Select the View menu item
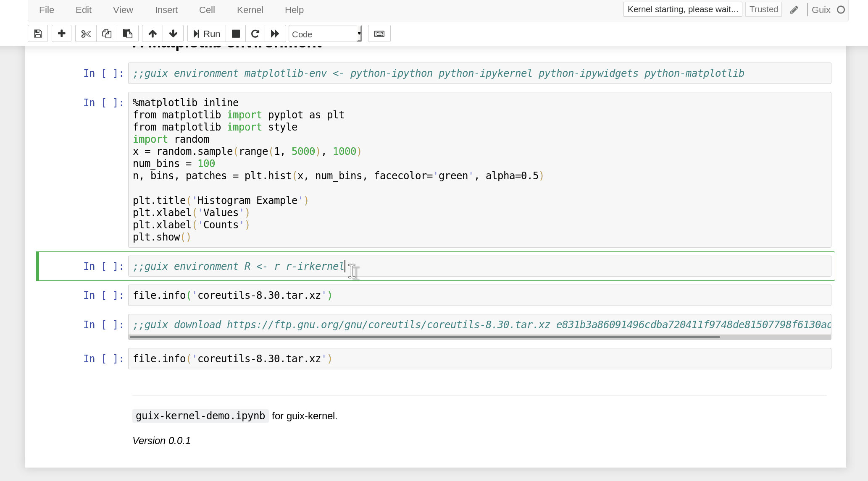The width and height of the screenshot is (868, 481). pos(123,10)
